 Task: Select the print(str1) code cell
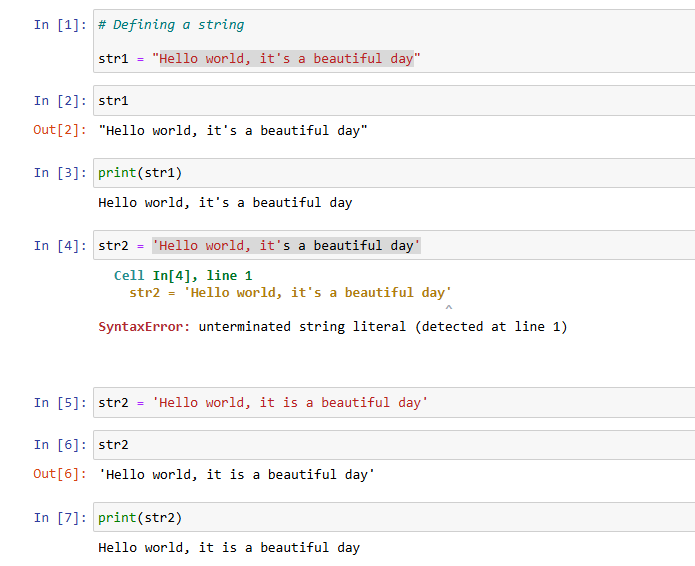394,173
